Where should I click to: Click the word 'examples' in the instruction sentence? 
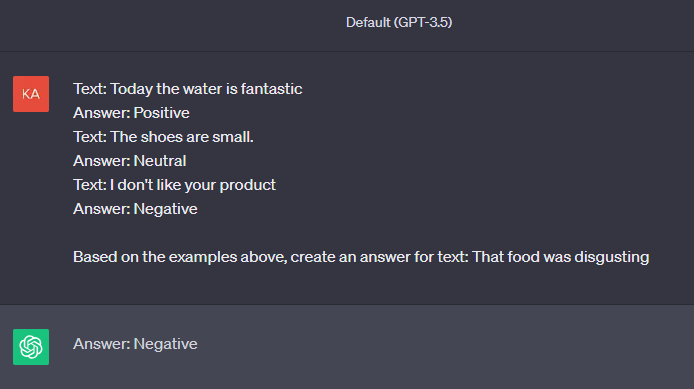pos(203,258)
